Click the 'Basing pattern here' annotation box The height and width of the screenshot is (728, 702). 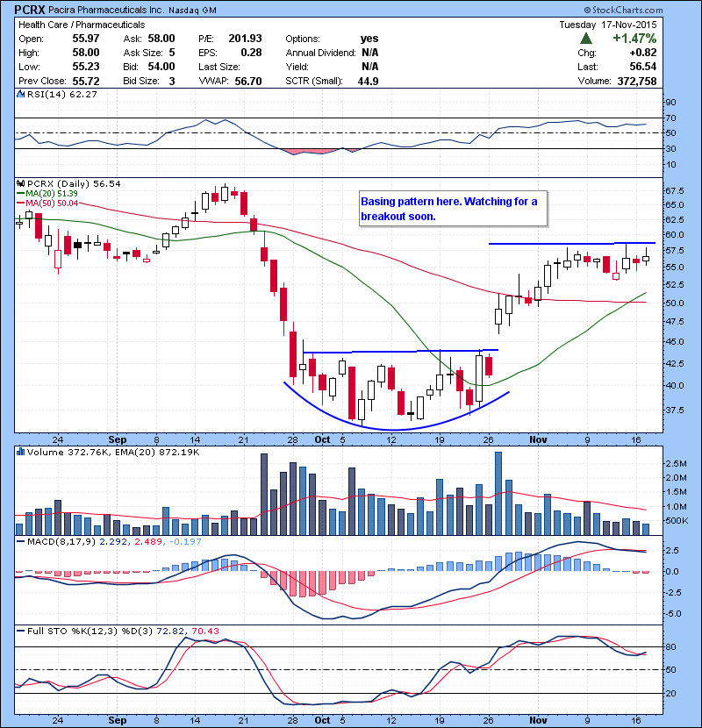(453, 209)
